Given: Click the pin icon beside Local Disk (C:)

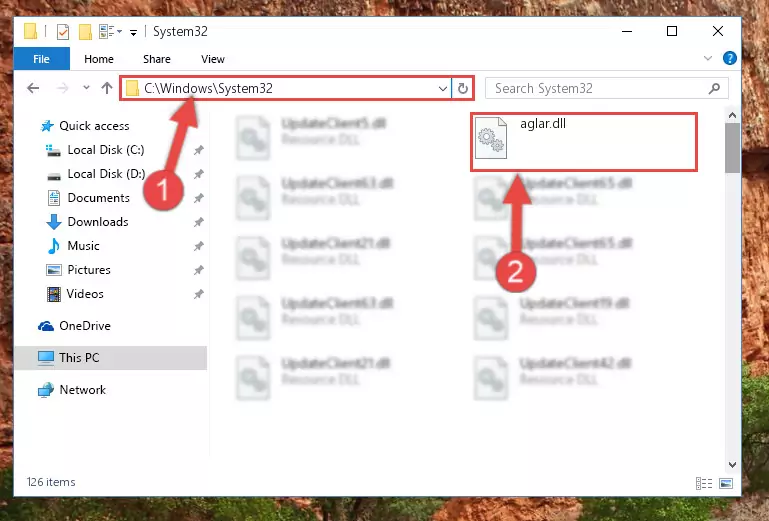Looking at the screenshot, I should click(x=198, y=151).
